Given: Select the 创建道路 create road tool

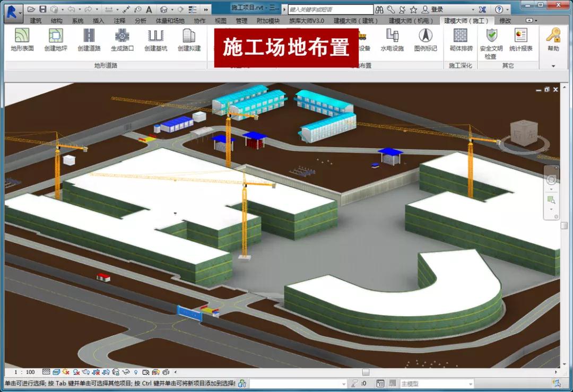Looking at the screenshot, I should pos(89,39).
